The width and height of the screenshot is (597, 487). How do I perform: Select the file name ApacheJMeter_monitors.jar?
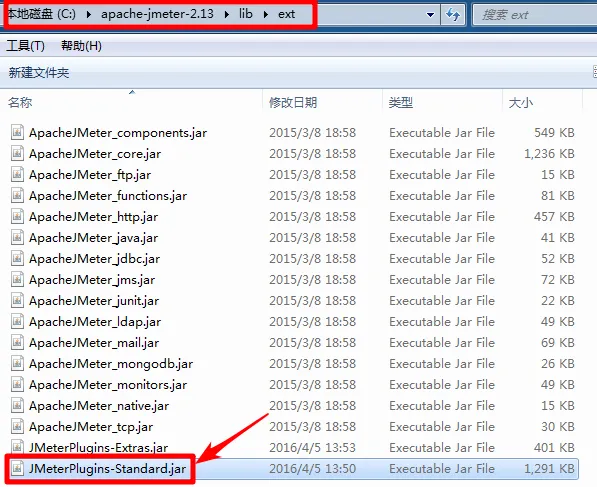pos(108,385)
